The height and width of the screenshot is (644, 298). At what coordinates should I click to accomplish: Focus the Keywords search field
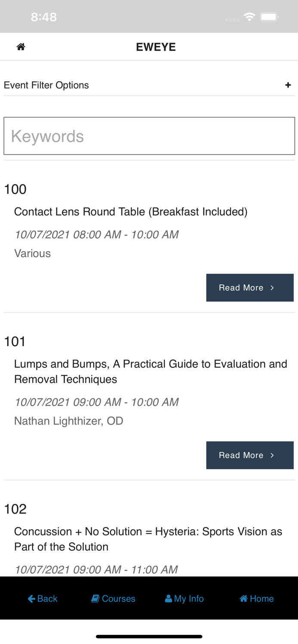[x=149, y=136]
